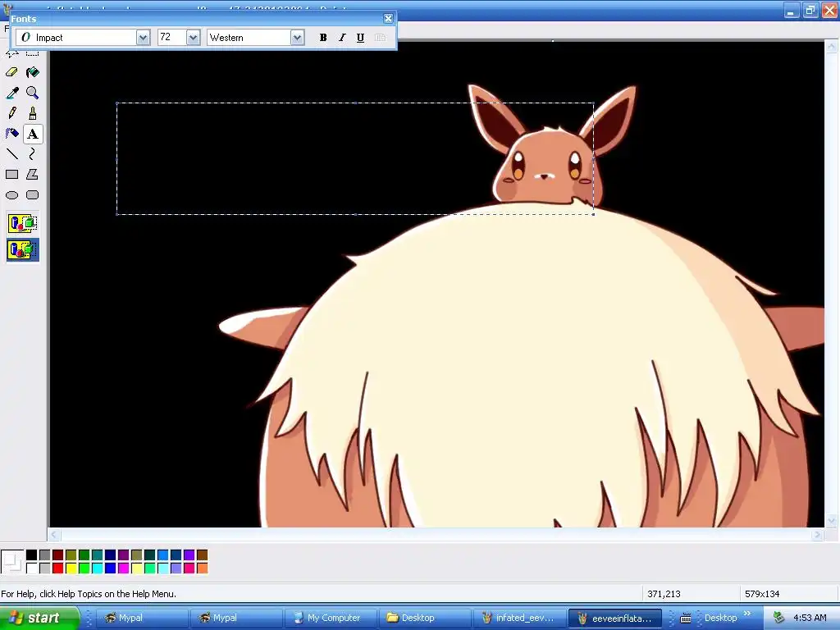Screen dimensions: 840x630
Task: Open the font name dropdown showing Impact
Action: click(x=143, y=38)
